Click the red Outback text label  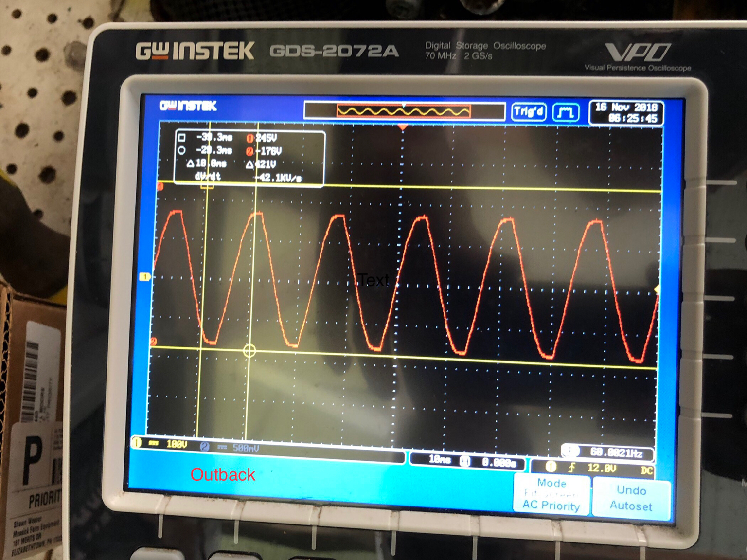(x=223, y=474)
